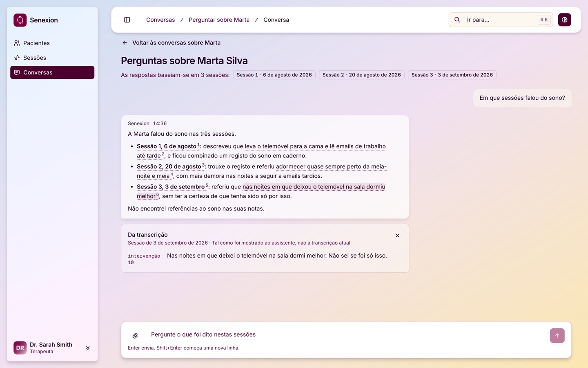588x368 pixels.
Task: Click citation 3 after Sessão 2
Action: [x=203, y=165]
